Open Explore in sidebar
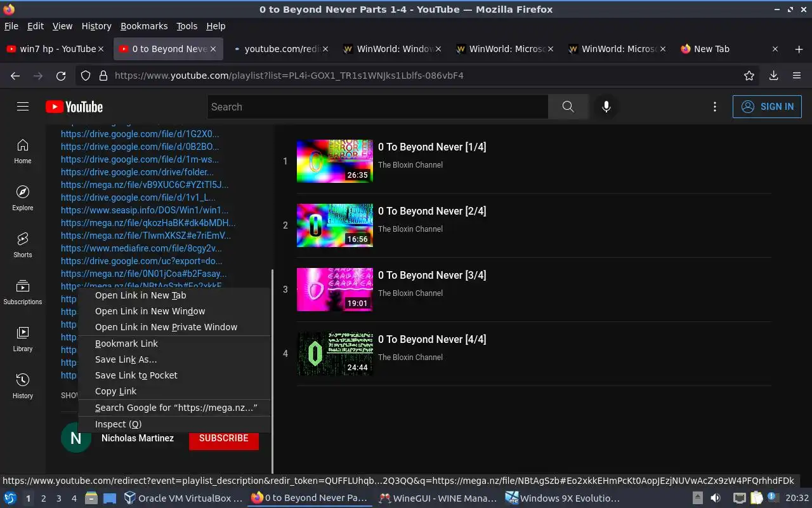 click(23, 198)
